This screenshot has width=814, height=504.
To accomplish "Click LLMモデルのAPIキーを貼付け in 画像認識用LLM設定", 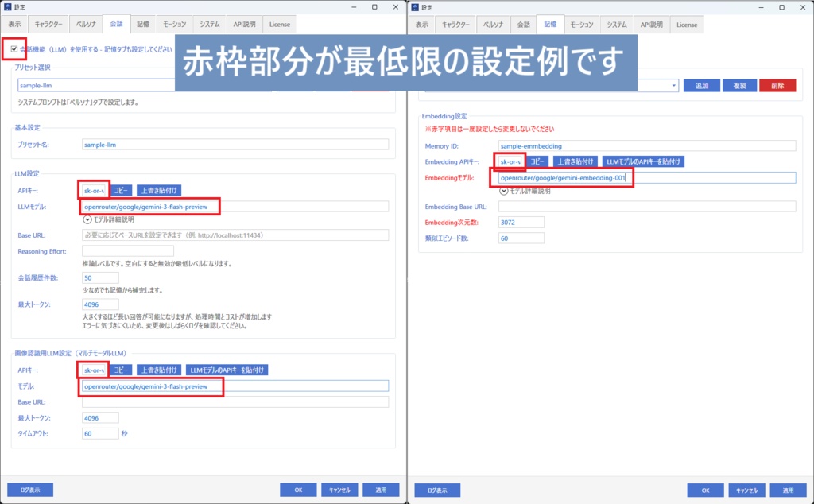I will point(227,370).
